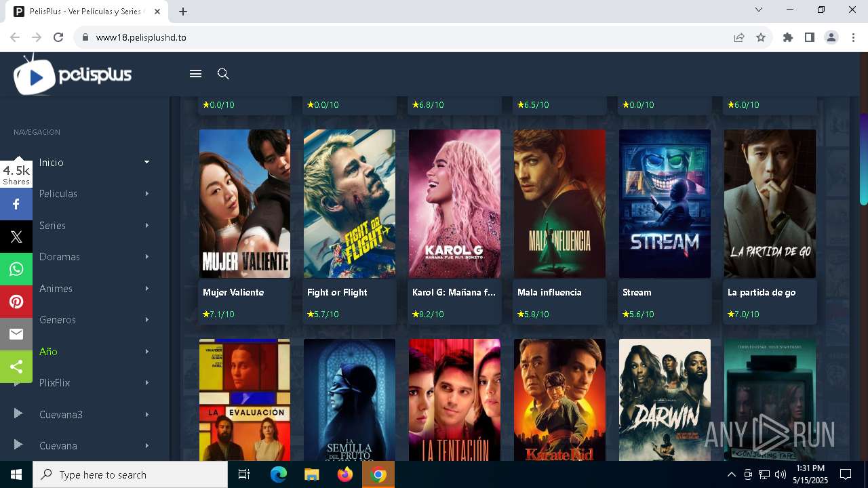Open browser extensions puzzle icon
Viewport: 868px width, 488px height.
788,37
